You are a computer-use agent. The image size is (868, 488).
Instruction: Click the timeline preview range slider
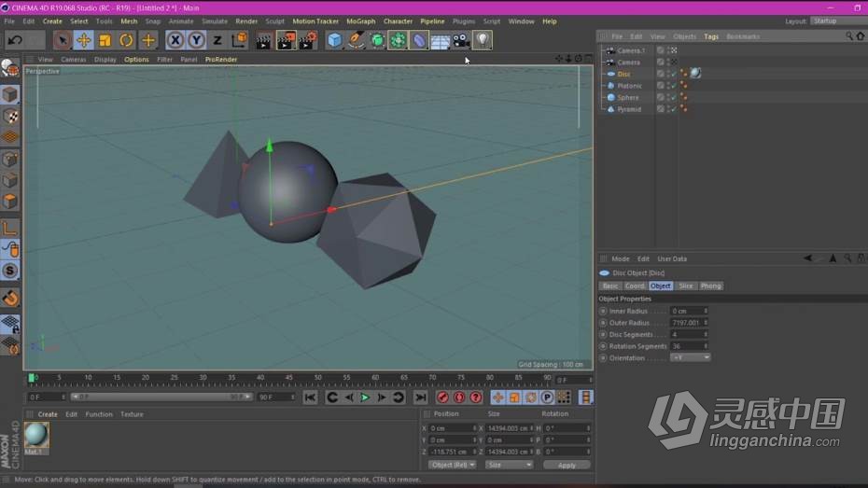coord(161,397)
